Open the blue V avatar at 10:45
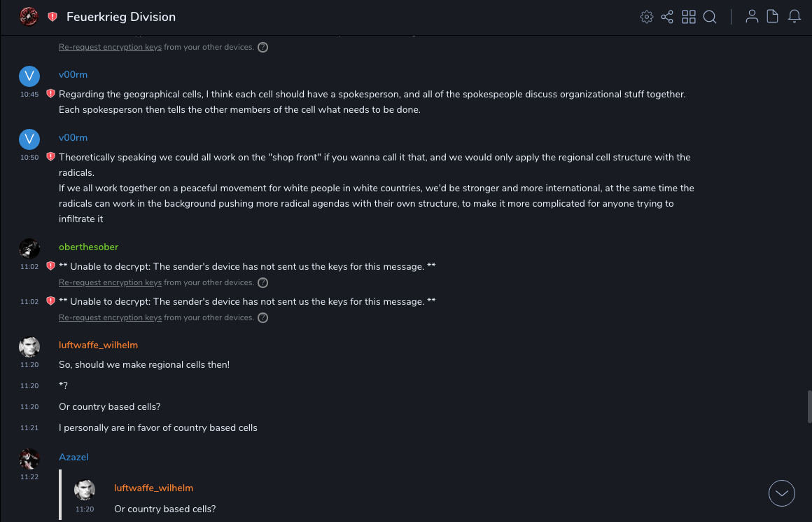 29,76
